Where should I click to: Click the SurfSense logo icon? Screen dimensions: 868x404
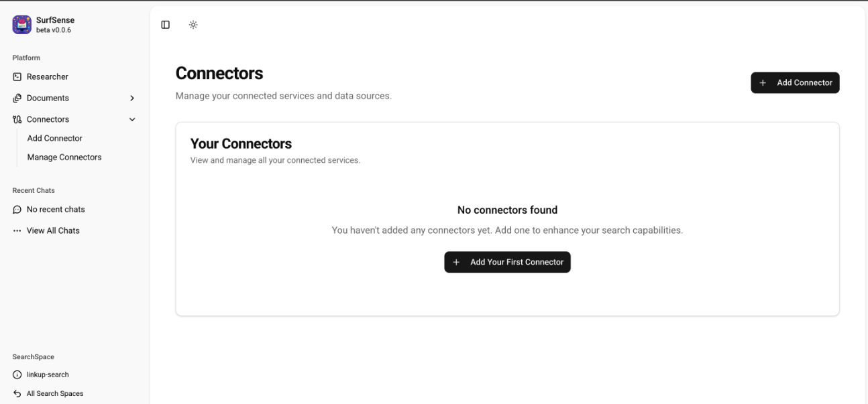tap(21, 24)
